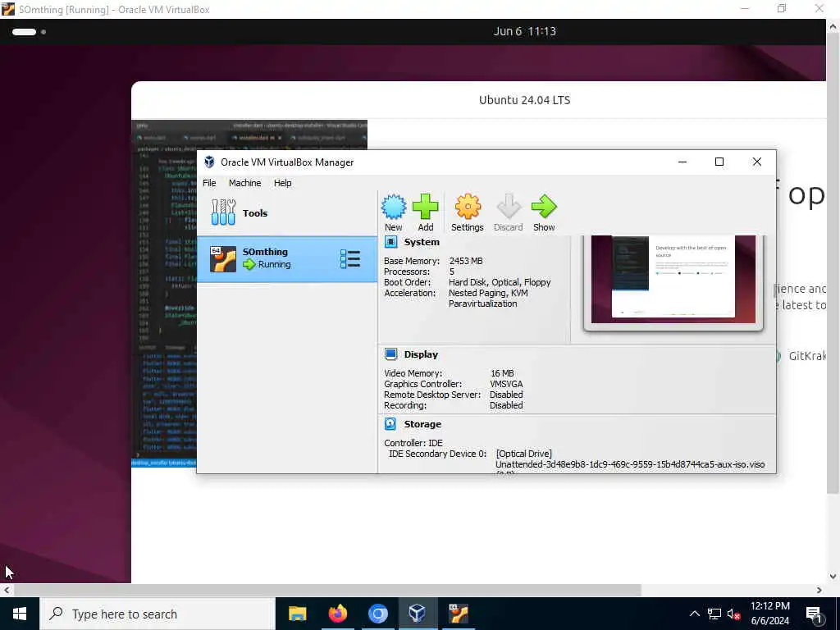The height and width of the screenshot is (630, 840).
Task: Click the Ubuntu 24.04 LTS installer title
Action: point(524,99)
